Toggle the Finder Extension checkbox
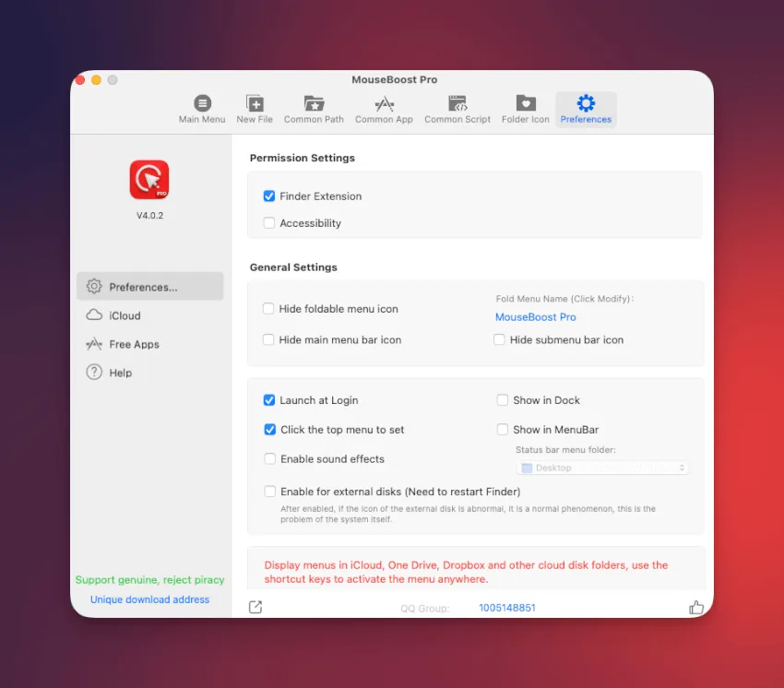784x688 pixels. tap(269, 196)
